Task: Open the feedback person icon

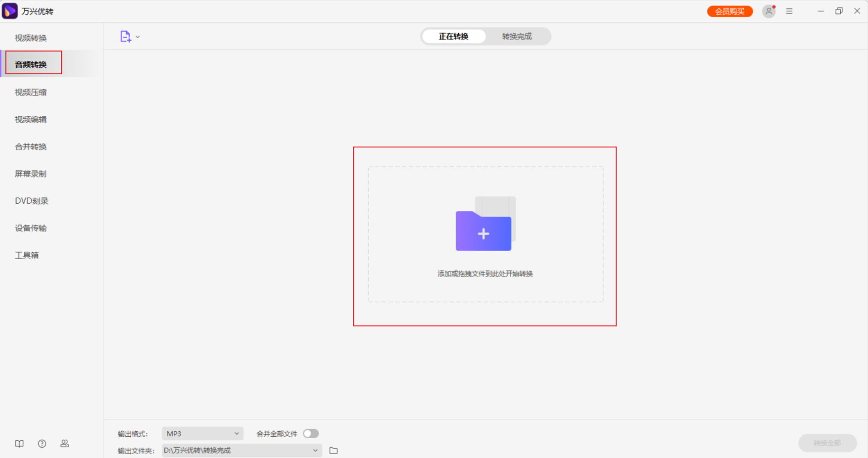Action: pos(65,444)
